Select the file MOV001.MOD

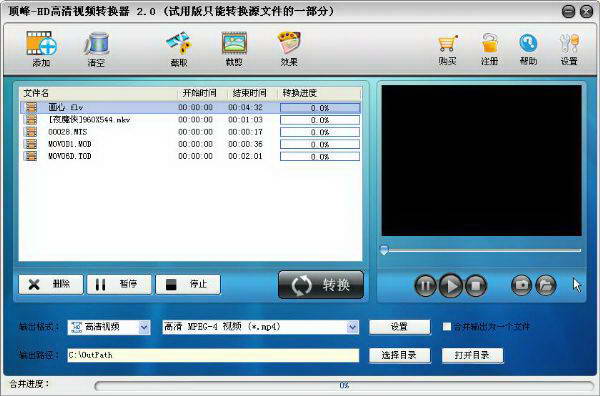click(70, 144)
